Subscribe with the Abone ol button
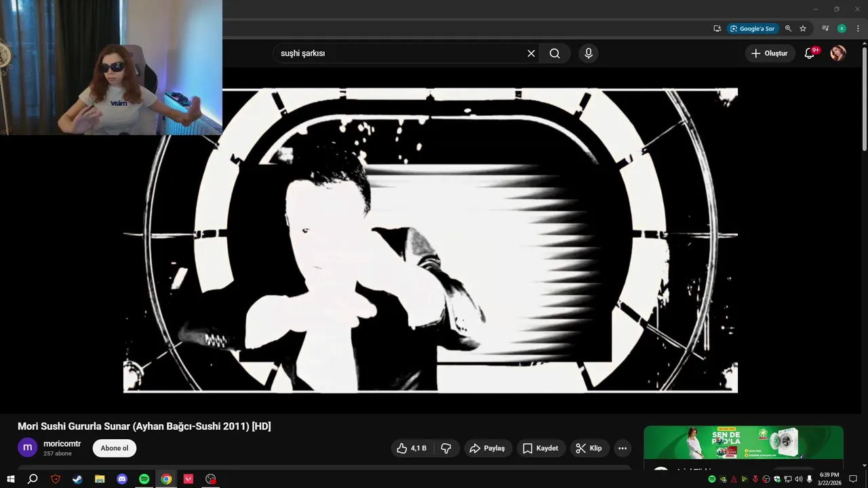Image resolution: width=868 pixels, height=488 pixels. click(x=115, y=448)
